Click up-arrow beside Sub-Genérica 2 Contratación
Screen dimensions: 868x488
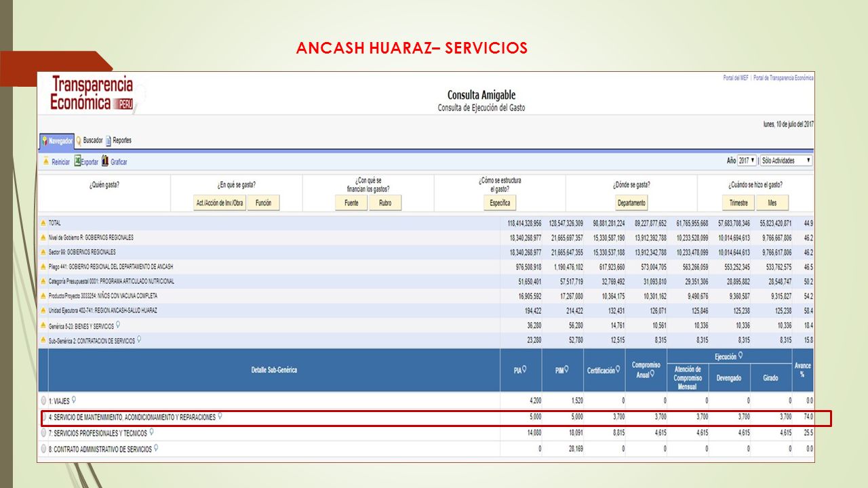(43, 340)
